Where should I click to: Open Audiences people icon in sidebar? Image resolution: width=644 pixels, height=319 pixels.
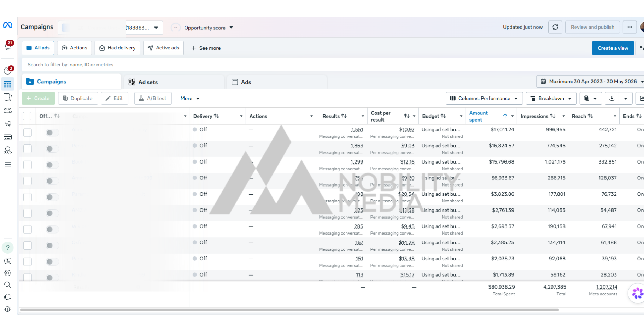point(7,111)
